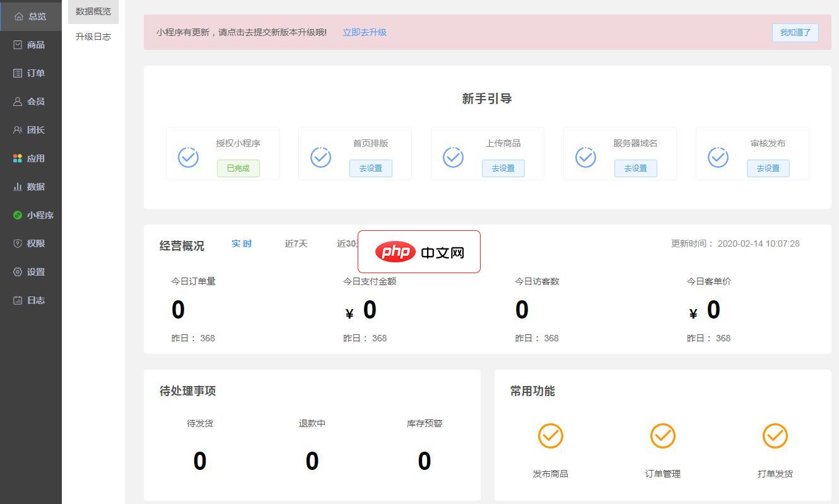Dismiss the notice with 我知道了 button
Image resolution: width=839 pixels, height=504 pixels.
[x=795, y=32]
